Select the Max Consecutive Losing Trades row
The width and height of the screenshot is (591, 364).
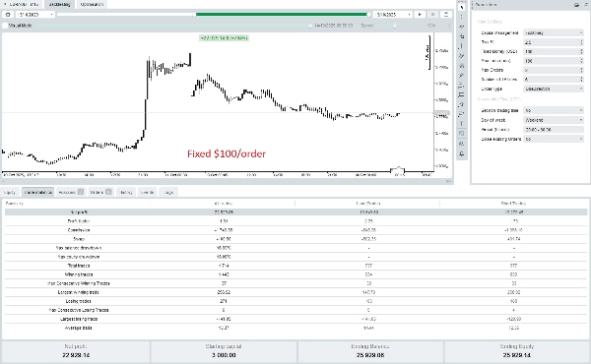tap(295, 310)
